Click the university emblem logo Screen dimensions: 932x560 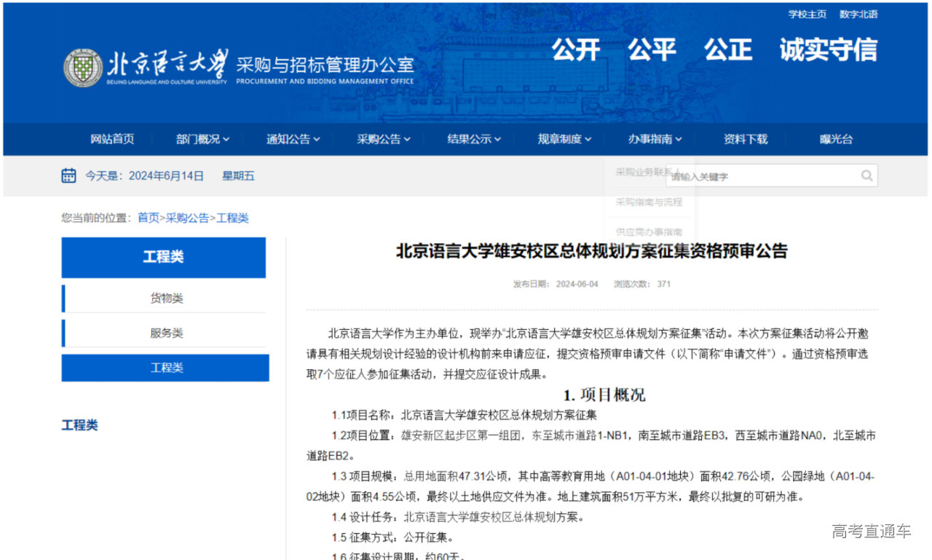coord(83,68)
